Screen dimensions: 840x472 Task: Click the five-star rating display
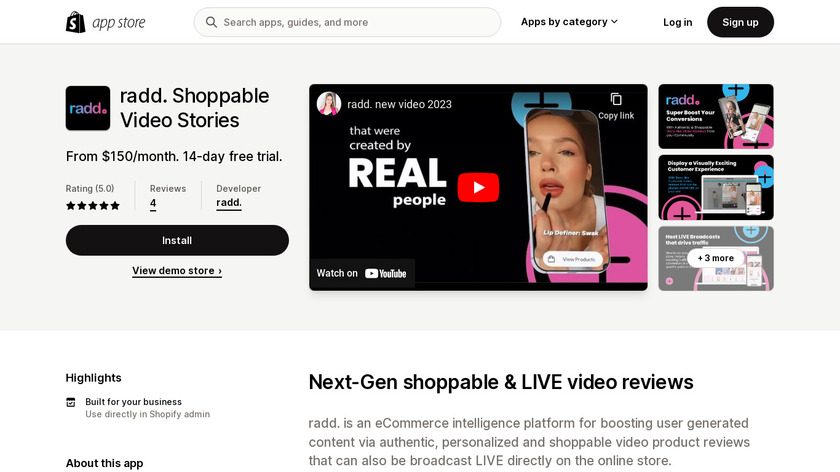93,206
